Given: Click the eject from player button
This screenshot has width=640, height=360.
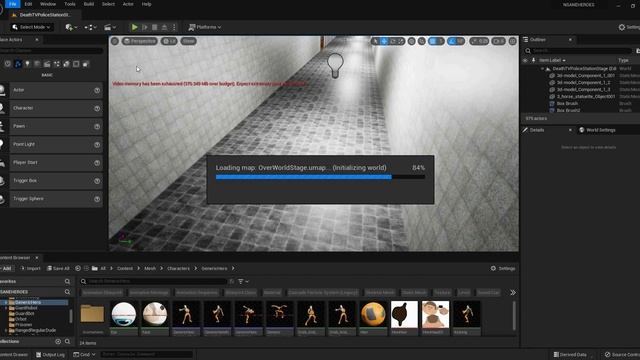Looking at the screenshot, I should 164,27.
